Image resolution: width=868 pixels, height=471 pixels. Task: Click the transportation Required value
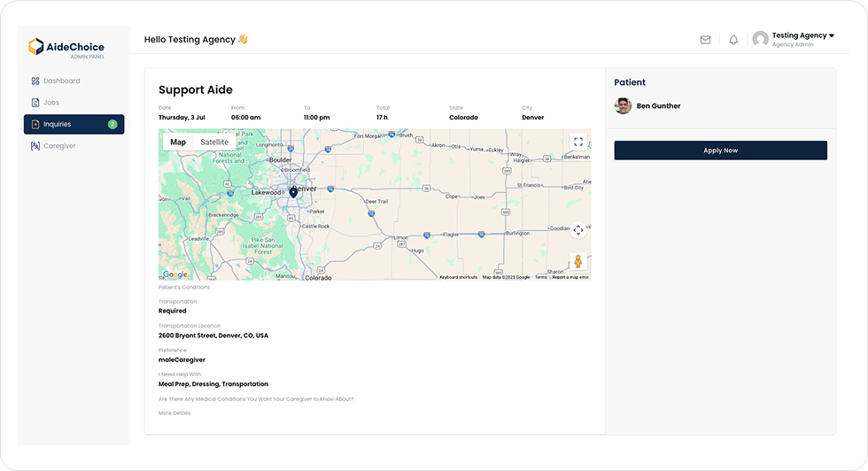[172, 311]
